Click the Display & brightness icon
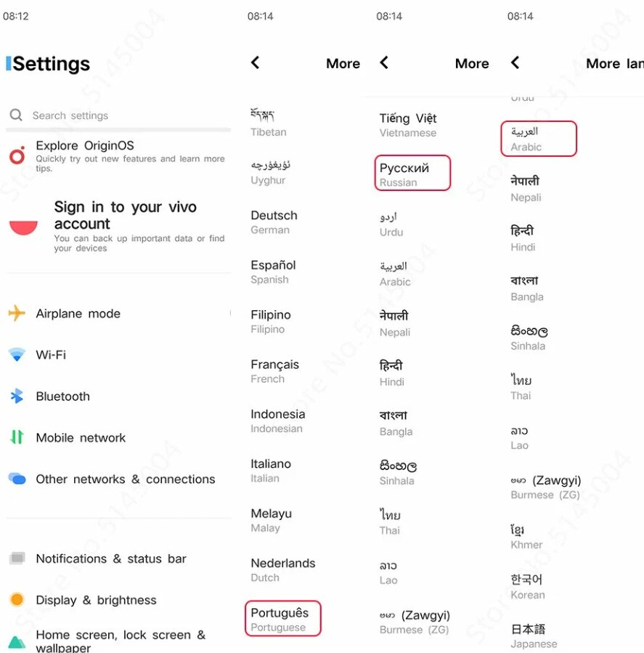 (x=17, y=600)
